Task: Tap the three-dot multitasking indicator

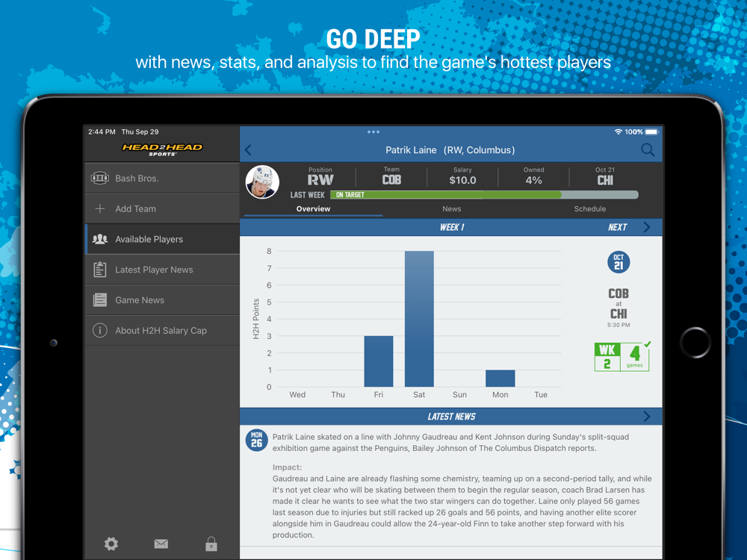Action: pos(373,132)
